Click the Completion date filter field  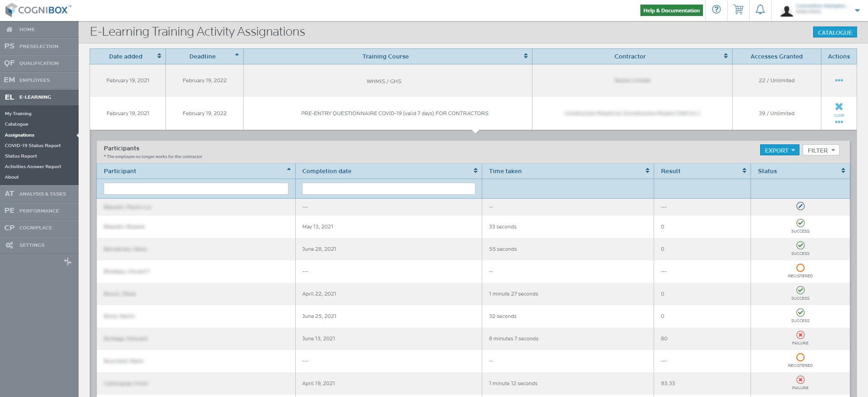pos(389,189)
